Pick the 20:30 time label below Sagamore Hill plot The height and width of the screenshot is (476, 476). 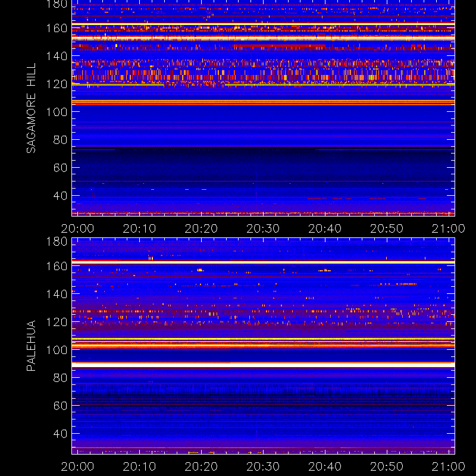coord(263,228)
